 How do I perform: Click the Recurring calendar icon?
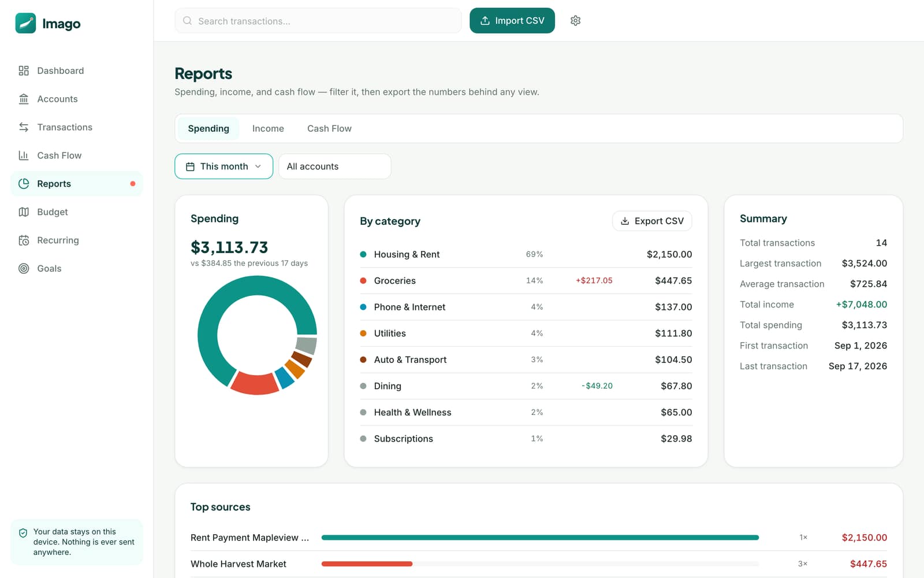24,240
